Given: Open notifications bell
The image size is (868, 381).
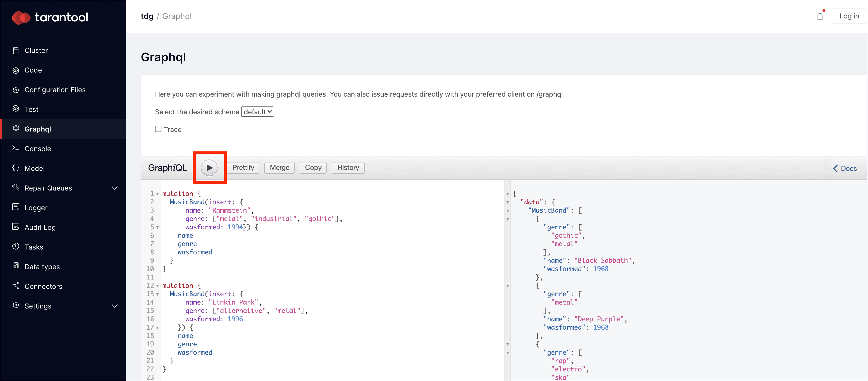Looking at the screenshot, I should tap(820, 16).
